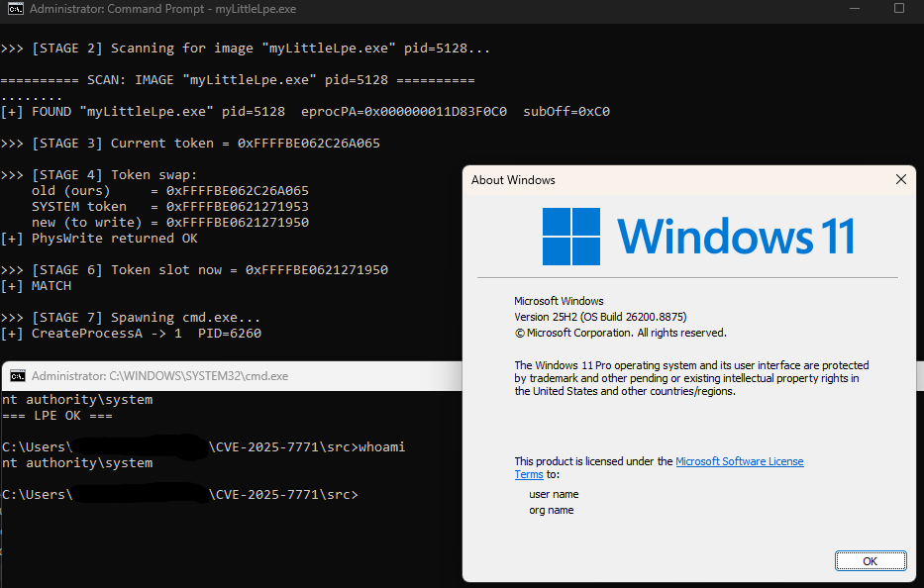
Task: Click the '[STAGE 2] Scanning for image' line
Action: pyautogui.click(x=246, y=49)
